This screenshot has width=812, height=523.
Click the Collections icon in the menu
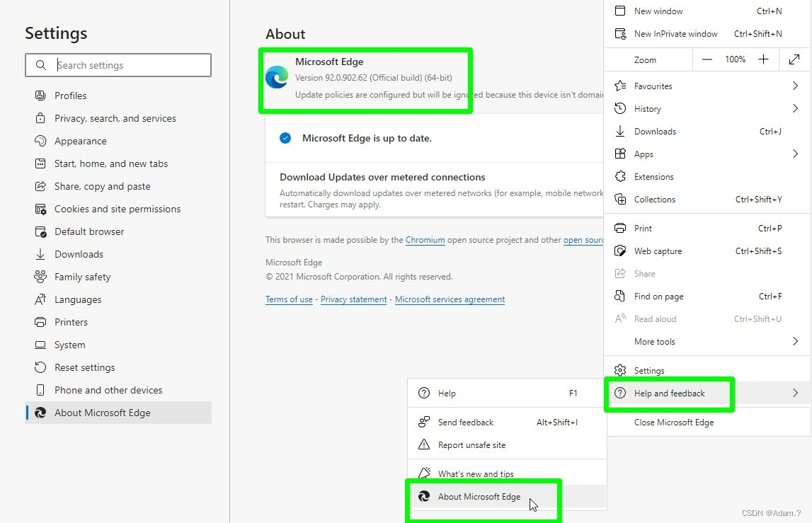pyautogui.click(x=620, y=200)
